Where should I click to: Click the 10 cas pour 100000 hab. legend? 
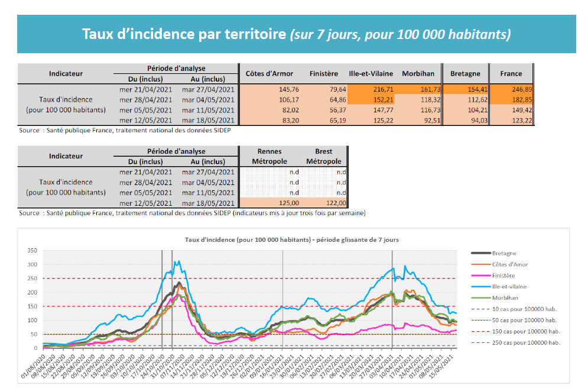point(524,309)
